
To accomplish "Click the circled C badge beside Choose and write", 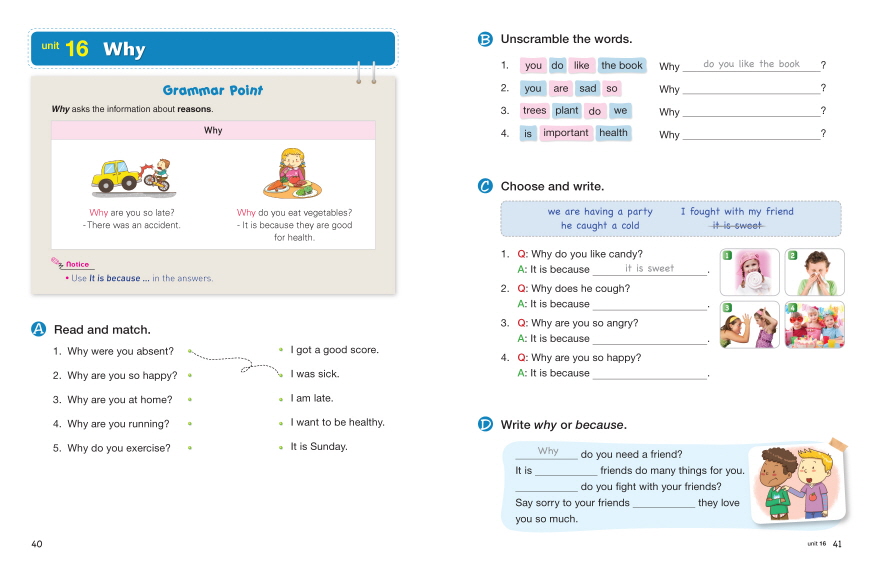I will (x=486, y=186).
